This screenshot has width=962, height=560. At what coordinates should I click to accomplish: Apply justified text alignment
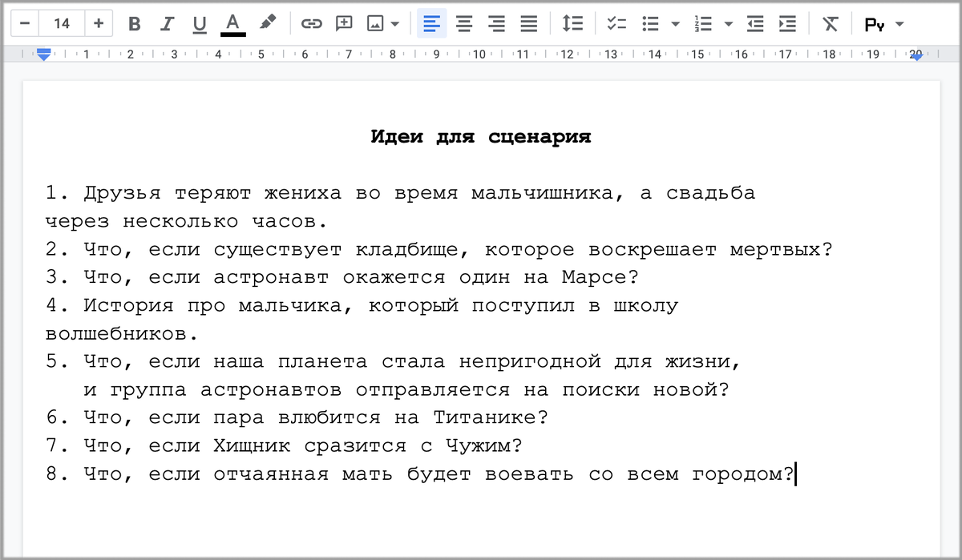(x=529, y=24)
